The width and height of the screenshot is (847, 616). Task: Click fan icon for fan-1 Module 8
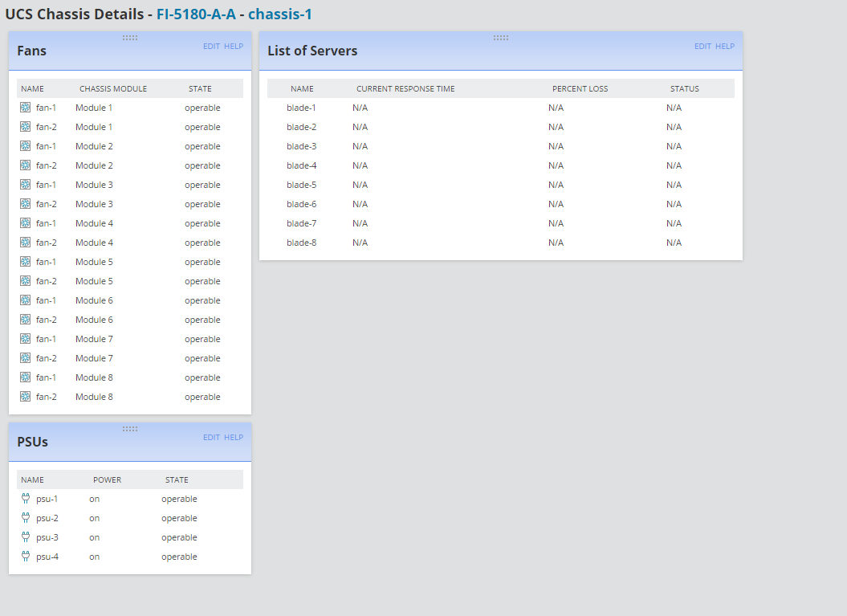[x=26, y=377]
